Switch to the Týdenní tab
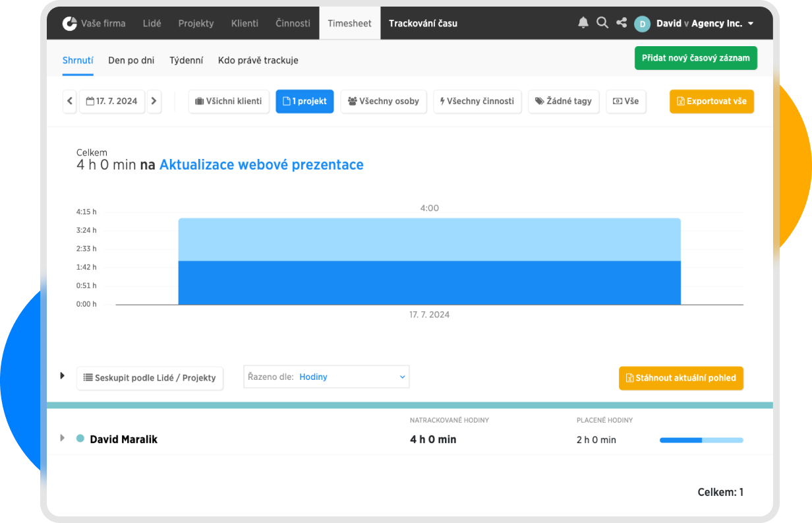This screenshot has width=812, height=523. coord(186,60)
